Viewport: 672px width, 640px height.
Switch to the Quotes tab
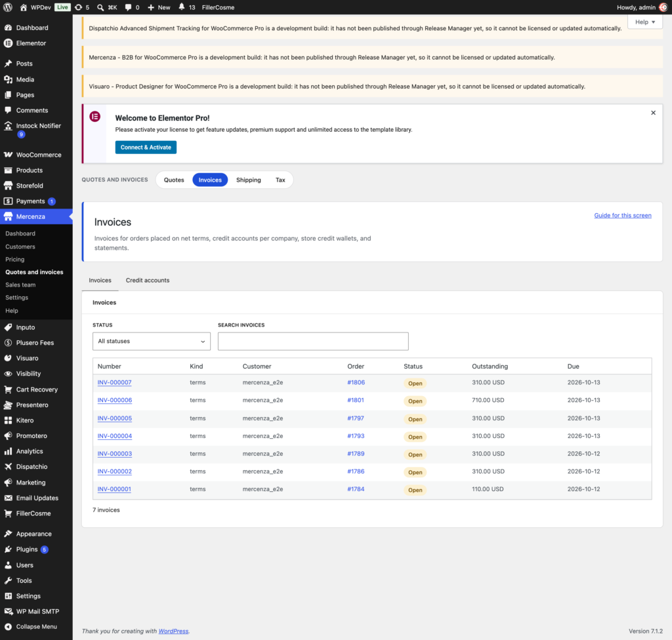tap(174, 180)
